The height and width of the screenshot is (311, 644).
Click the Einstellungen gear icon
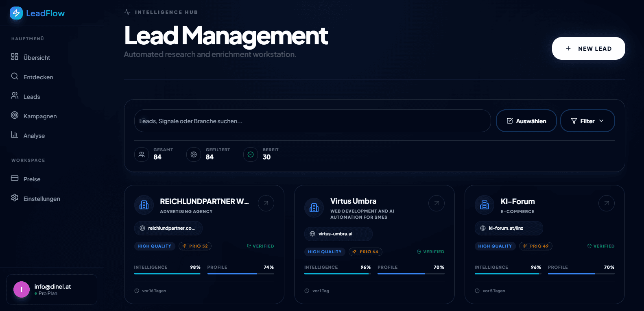(x=15, y=198)
